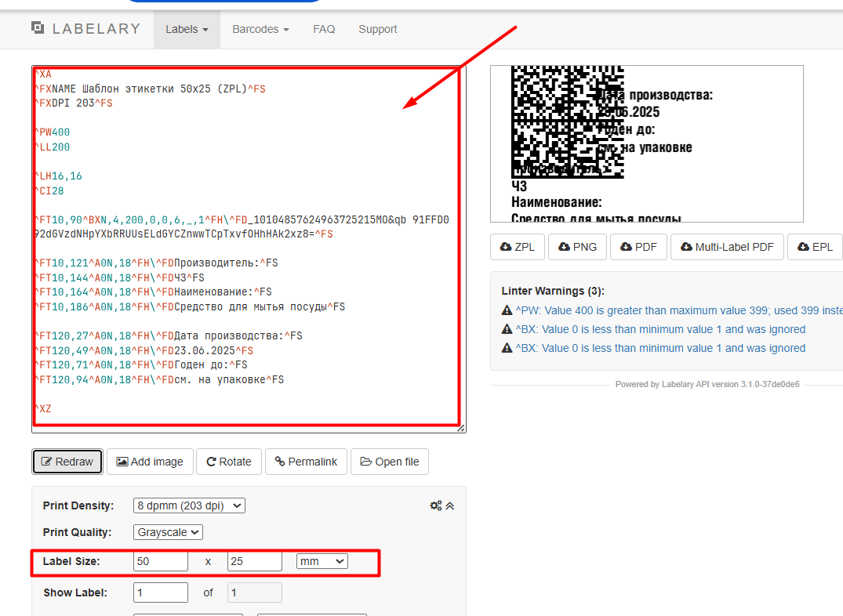Download the Multi-Label PDF
This screenshot has width=843, height=616.
click(727, 247)
